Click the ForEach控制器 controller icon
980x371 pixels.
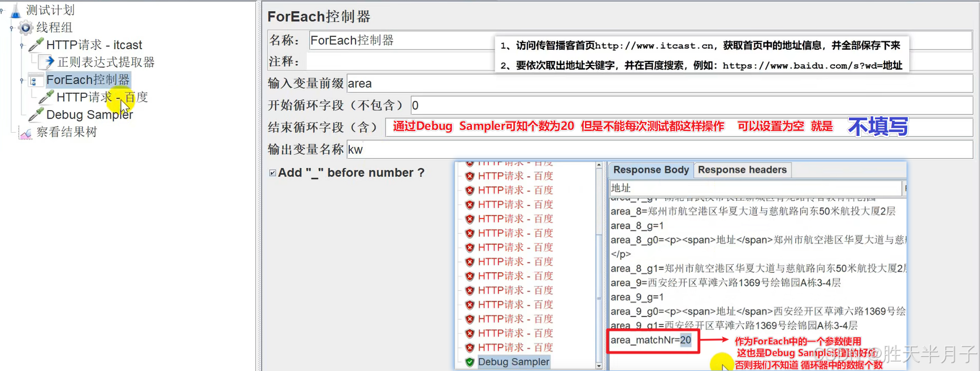[x=36, y=80]
